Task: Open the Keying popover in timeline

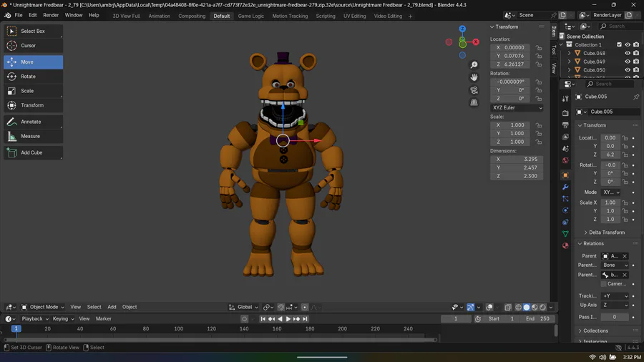Action: (x=63, y=319)
